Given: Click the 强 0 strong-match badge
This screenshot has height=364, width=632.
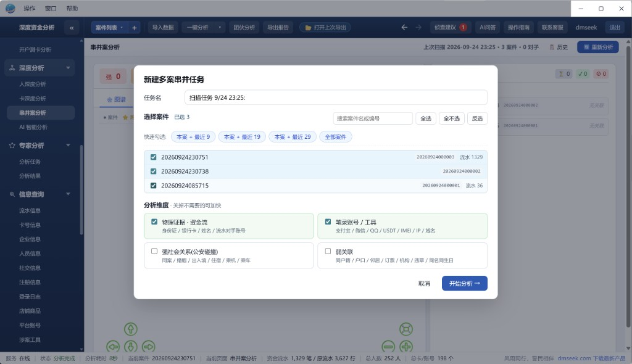Looking at the screenshot, I should click(x=113, y=76).
